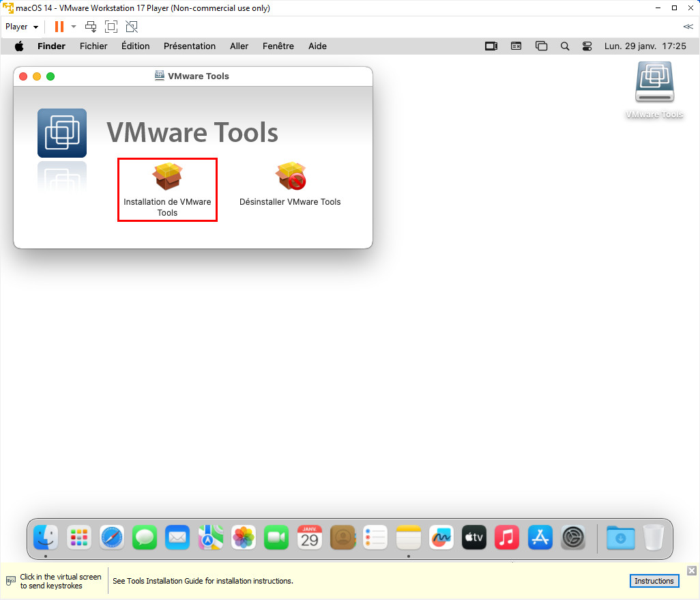Toggle Unity mode icon
Image resolution: width=700 pixels, height=600 pixels.
pos(132,27)
